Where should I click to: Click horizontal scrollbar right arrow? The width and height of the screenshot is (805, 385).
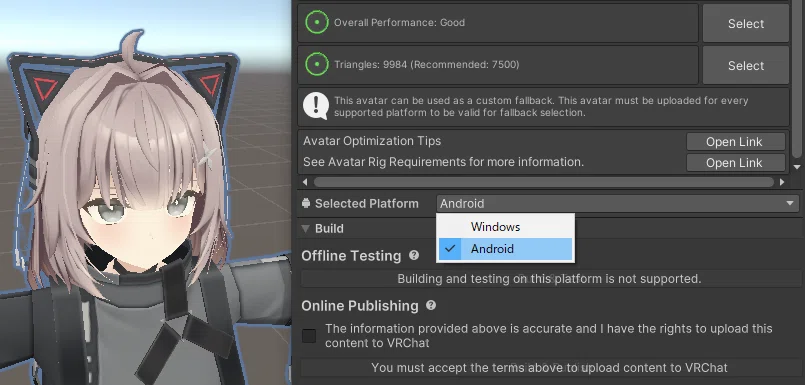[x=782, y=182]
